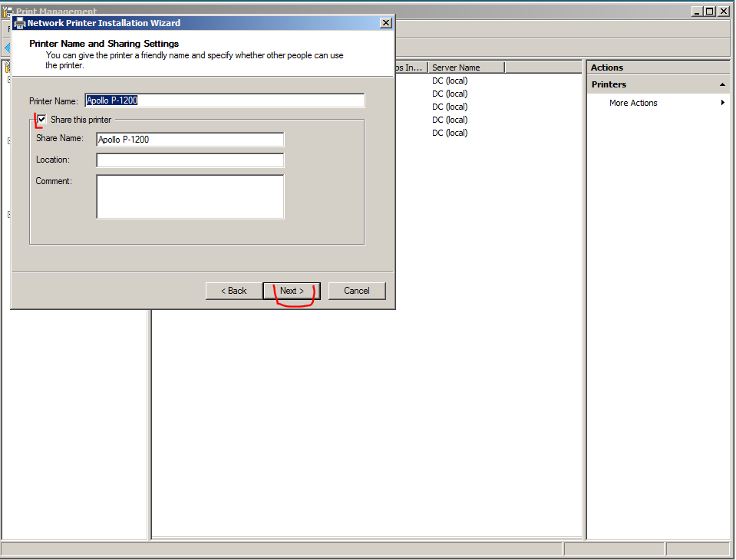Expand the More Actions submenu arrow

click(723, 103)
